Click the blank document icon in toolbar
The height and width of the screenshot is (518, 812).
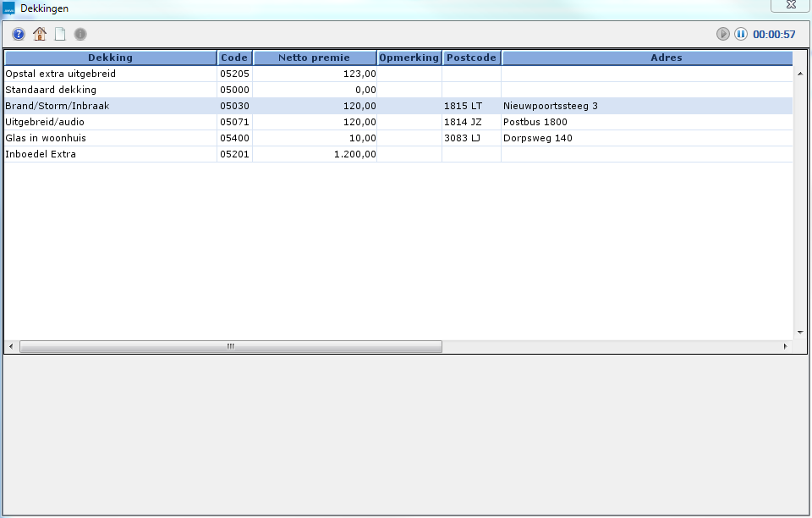(60, 35)
